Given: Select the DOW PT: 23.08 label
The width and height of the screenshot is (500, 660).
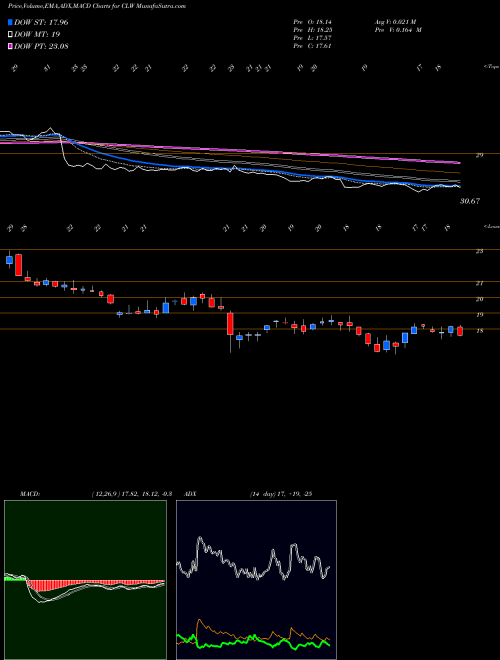Looking at the screenshot, I should click(x=41, y=46).
